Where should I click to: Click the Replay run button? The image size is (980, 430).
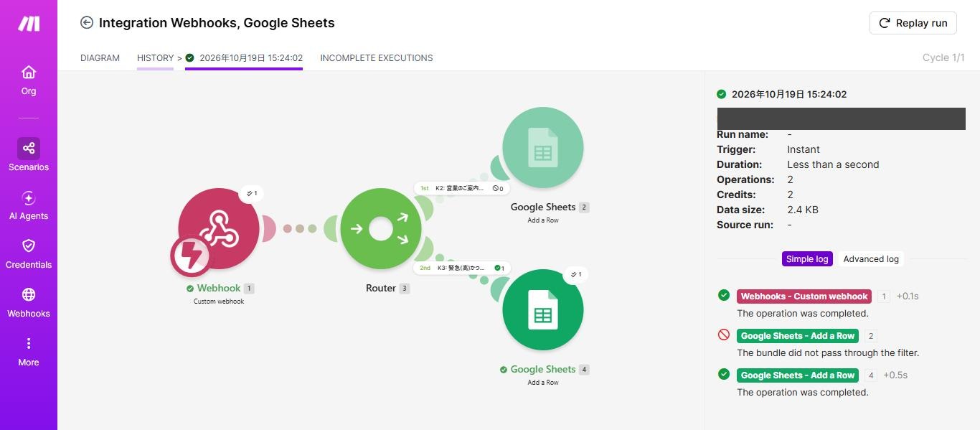click(x=915, y=23)
